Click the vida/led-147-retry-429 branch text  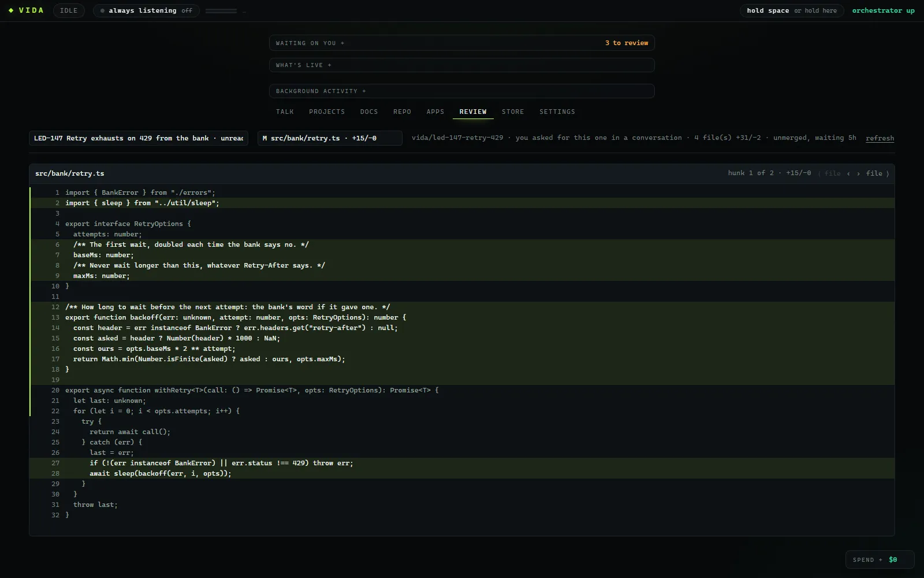point(457,138)
